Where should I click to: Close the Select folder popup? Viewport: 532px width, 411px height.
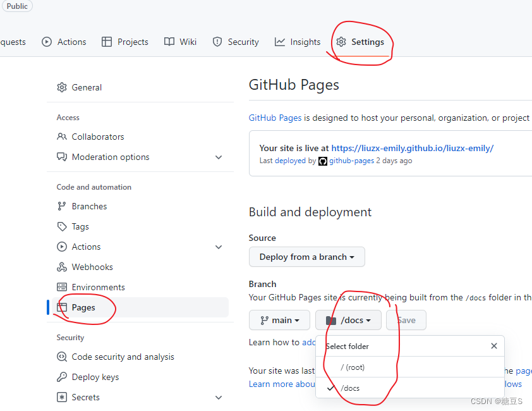click(x=494, y=346)
